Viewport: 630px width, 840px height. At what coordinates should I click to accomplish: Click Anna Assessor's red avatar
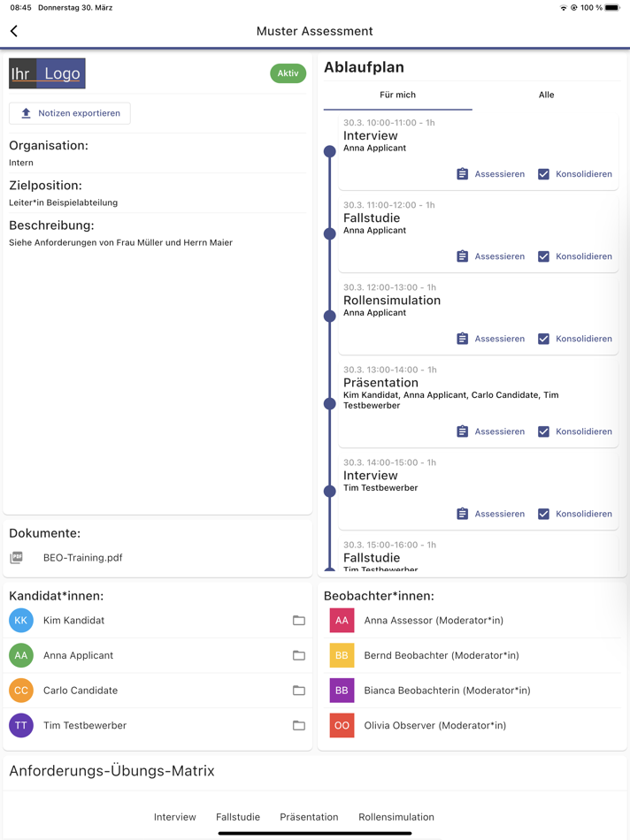342,620
